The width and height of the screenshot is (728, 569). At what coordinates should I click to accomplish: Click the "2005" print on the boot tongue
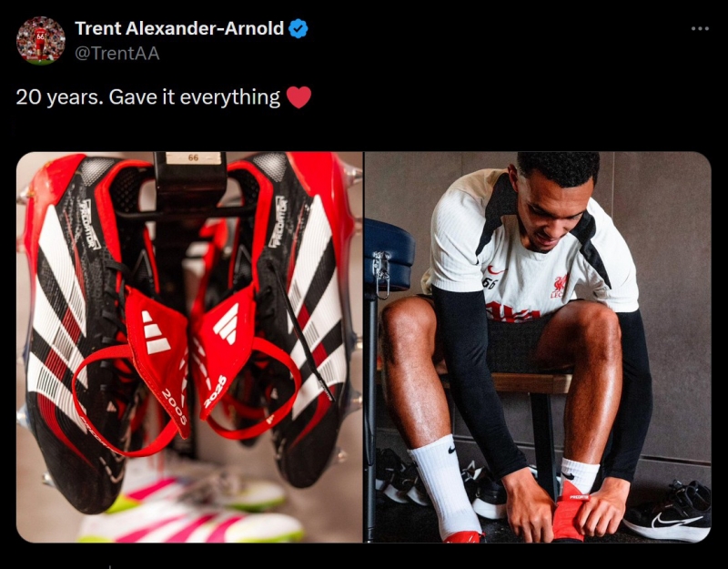(x=175, y=407)
